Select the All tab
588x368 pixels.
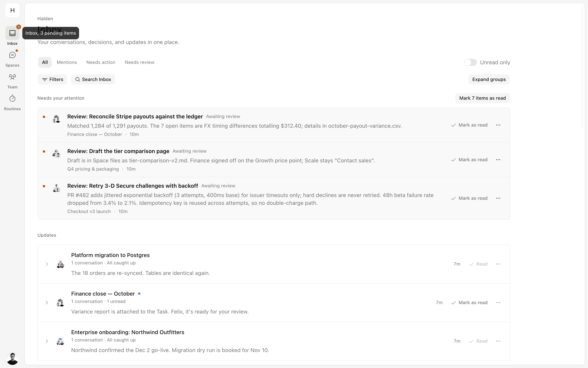45,62
